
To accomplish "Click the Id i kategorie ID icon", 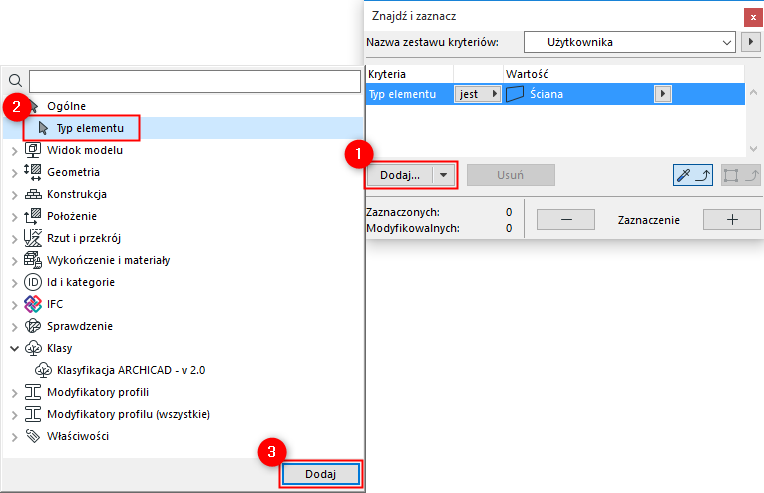I will click(33, 282).
